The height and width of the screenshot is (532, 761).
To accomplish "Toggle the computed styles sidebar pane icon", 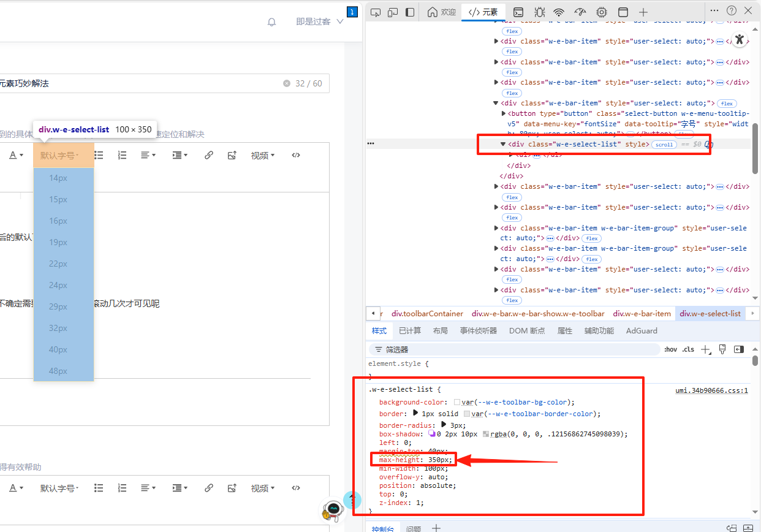I will (739, 349).
